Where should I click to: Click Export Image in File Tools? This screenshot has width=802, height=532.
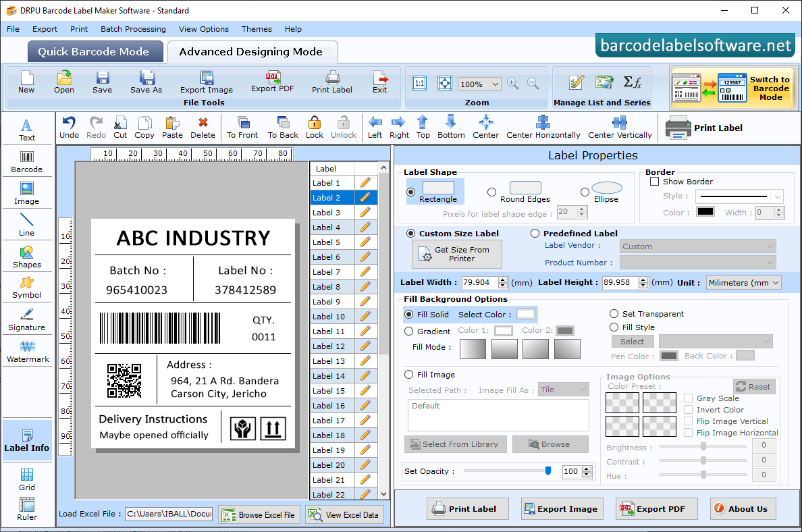[207, 82]
